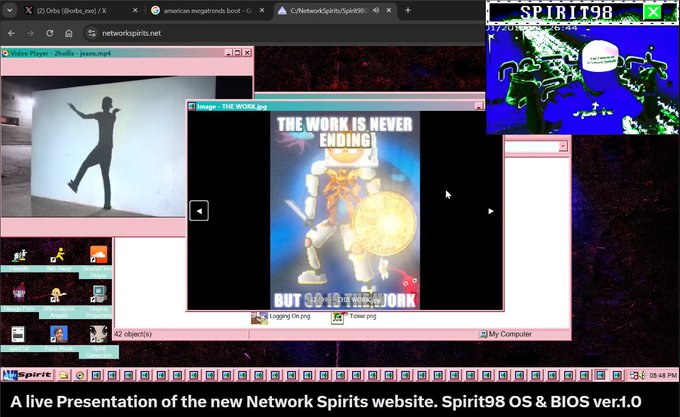The image size is (680, 417).
Task: Go back in the browser
Action: (12, 33)
